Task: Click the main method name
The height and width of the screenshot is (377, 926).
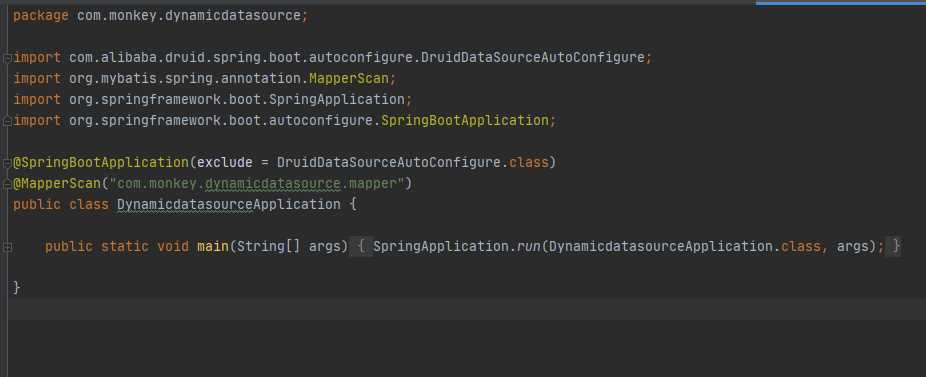Action: [x=213, y=246]
